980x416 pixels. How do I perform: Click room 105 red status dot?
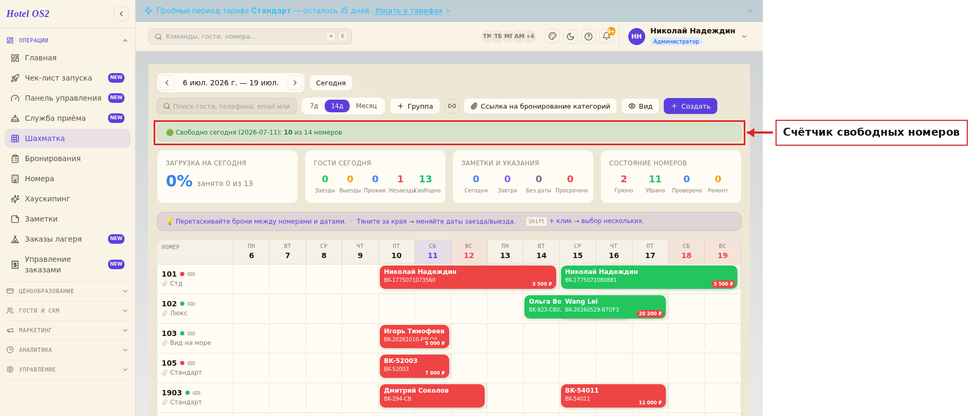pos(182,363)
